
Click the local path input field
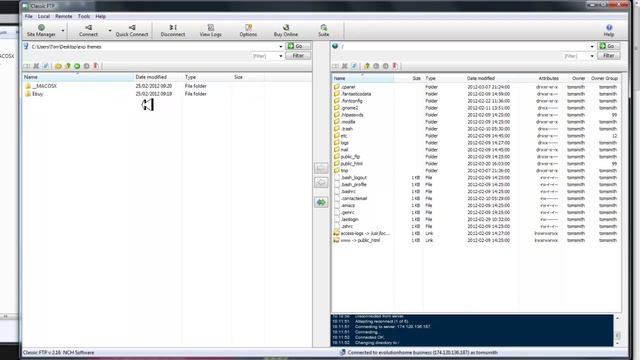click(154, 47)
